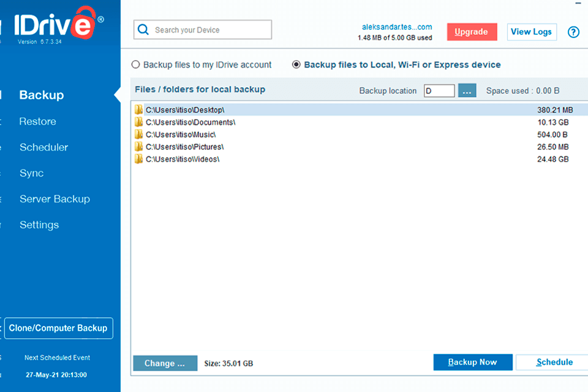The height and width of the screenshot is (392, 588).
Task: Click the 380.21 MB size value
Action: point(555,110)
